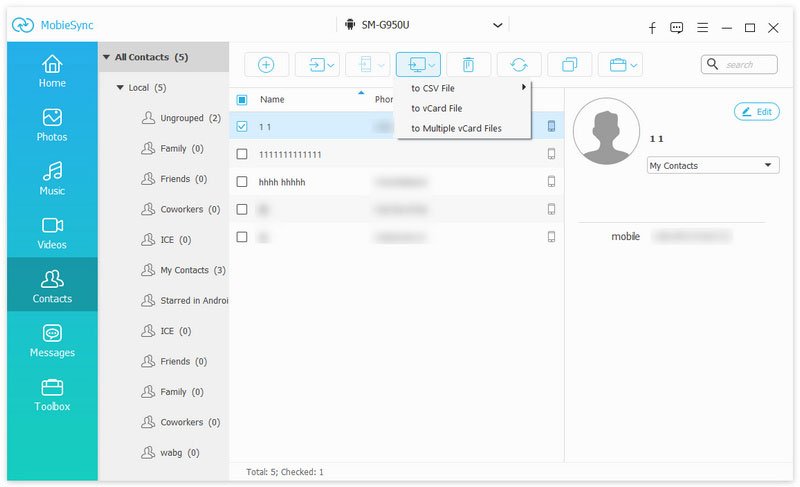Click the Facebook icon in title bar
Viewport: 800px width, 487px height.
tap(651, 27)
